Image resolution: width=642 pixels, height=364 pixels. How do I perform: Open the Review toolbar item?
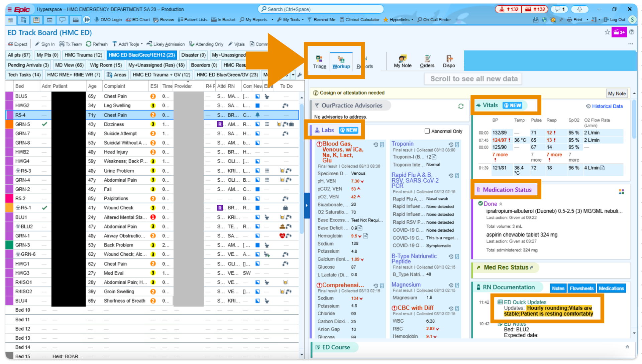coord(164,20)
